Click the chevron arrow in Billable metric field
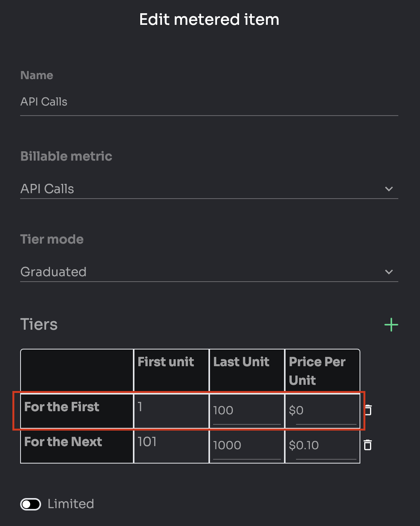This screenshot has width=420, height=526. click(x=389, y=189)
